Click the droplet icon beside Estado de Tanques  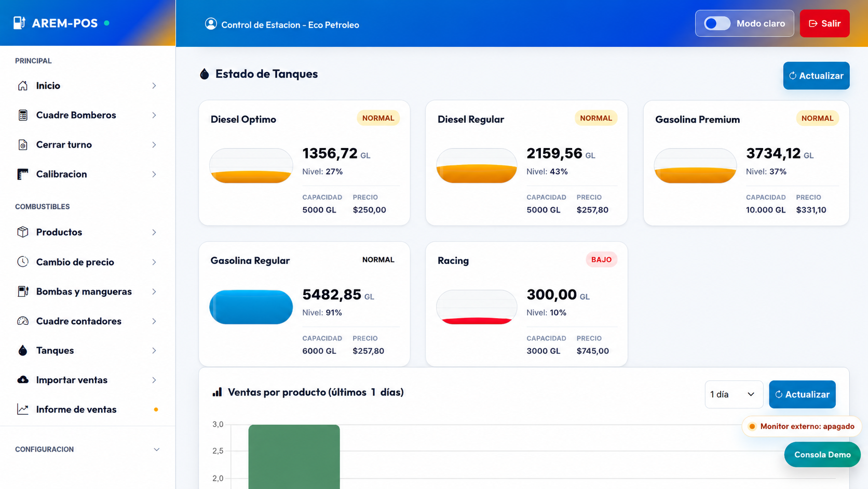click(x=205, y=74)
